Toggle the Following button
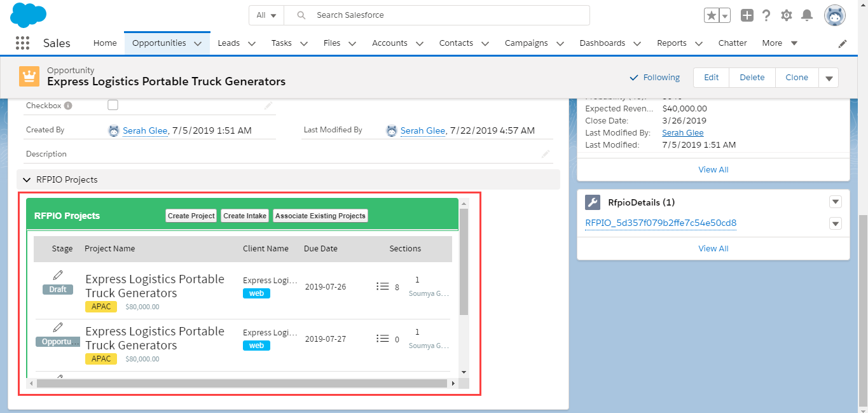868x413 pixels. 654,78
